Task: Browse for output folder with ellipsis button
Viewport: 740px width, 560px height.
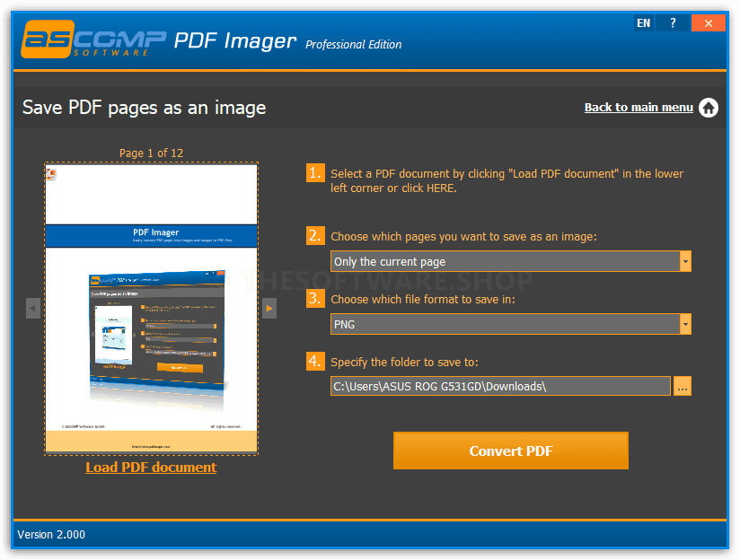Action: 682,386
